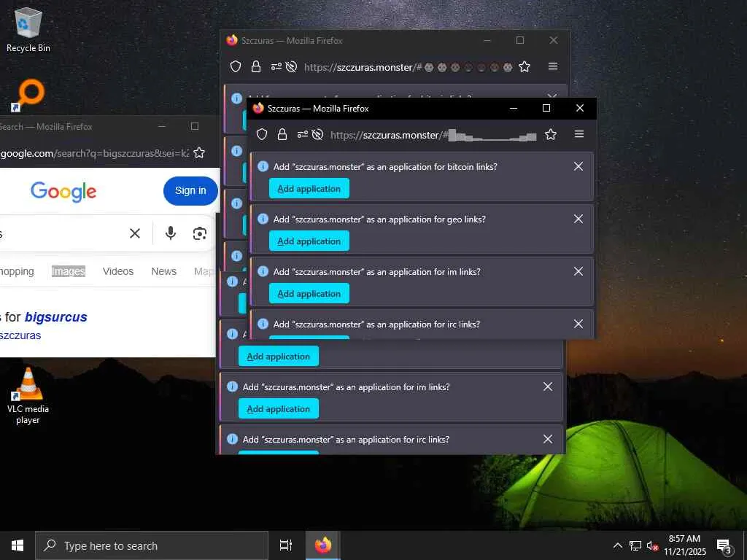Open Windows Start menu
747x560 pixels.
click(x=18, y=545)
